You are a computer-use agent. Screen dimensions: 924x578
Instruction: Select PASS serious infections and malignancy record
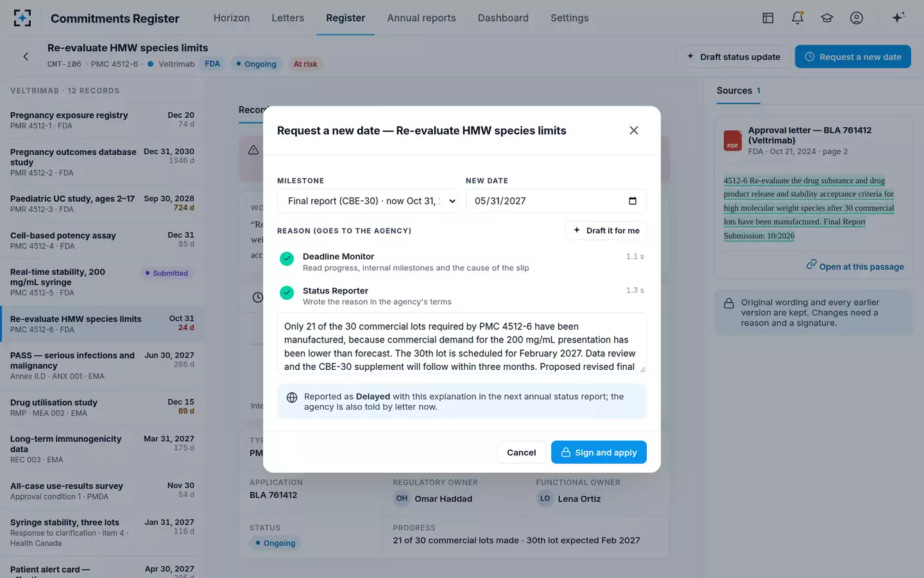point(103,365)
